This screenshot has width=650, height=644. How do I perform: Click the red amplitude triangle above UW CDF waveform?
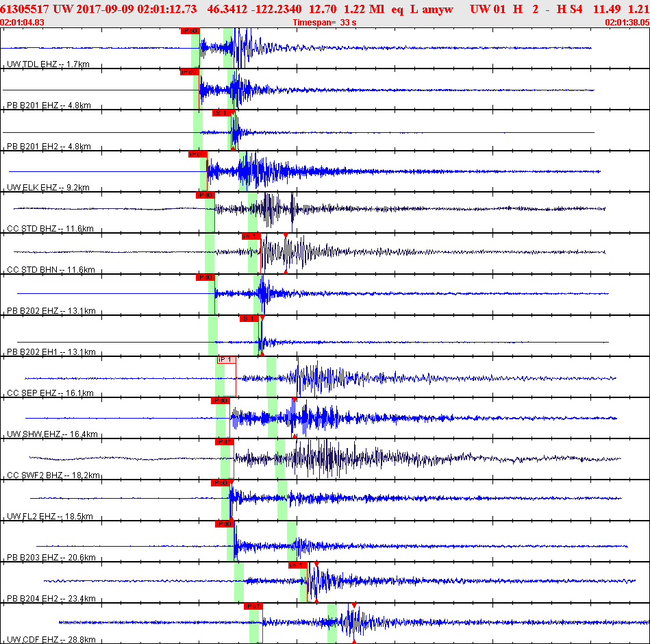click(x=354, y=606)
